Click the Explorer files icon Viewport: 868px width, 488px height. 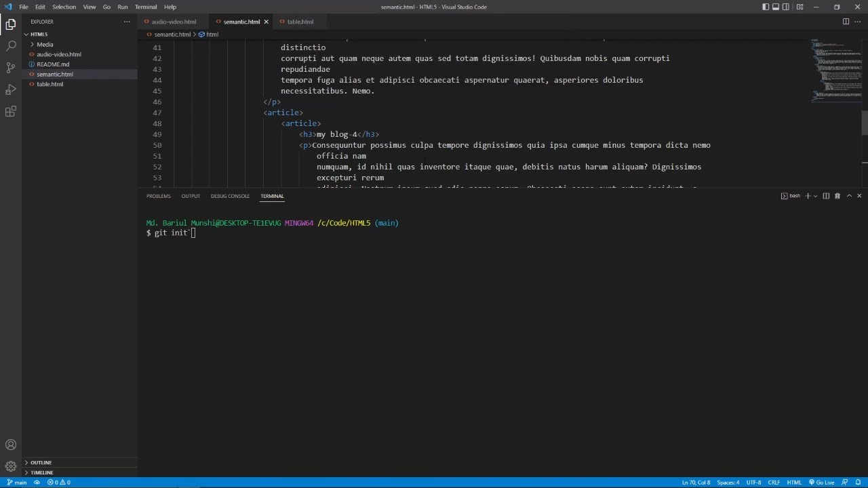pyautogui.click(x=11, y=24)
